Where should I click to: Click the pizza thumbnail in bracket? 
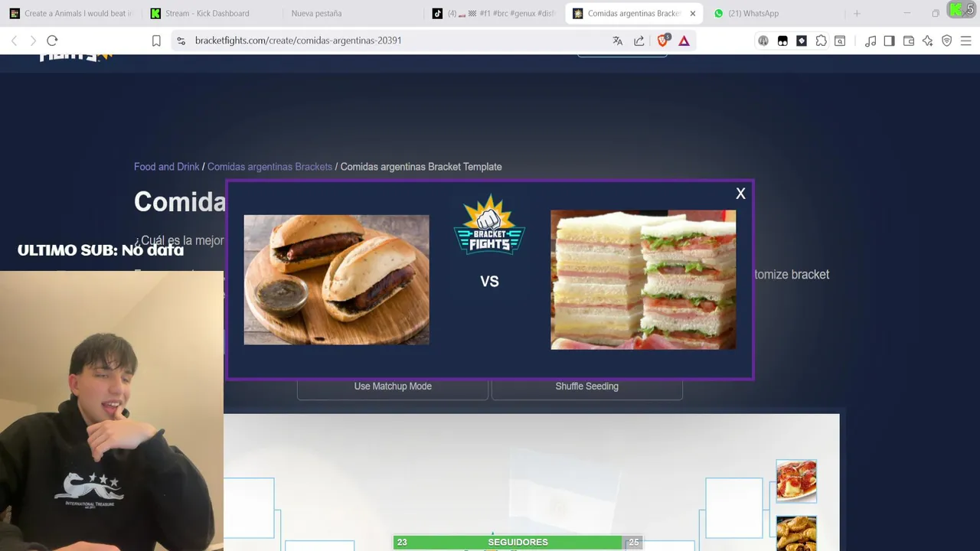796,481
